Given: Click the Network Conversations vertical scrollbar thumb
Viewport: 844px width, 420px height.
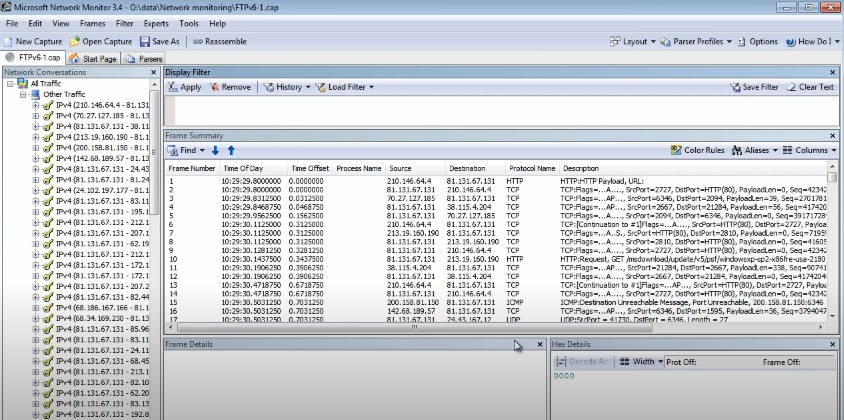Looking at the screenshot, I should 154,153.
